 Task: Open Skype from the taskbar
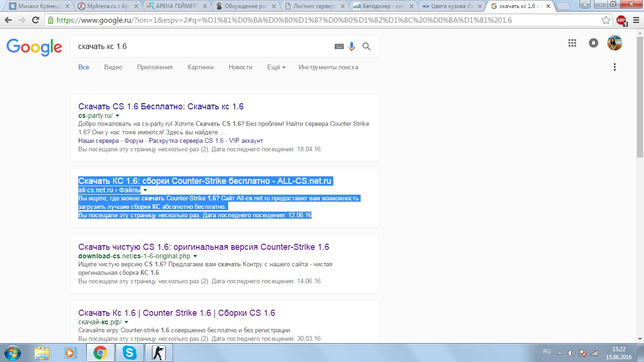point(129,353)
